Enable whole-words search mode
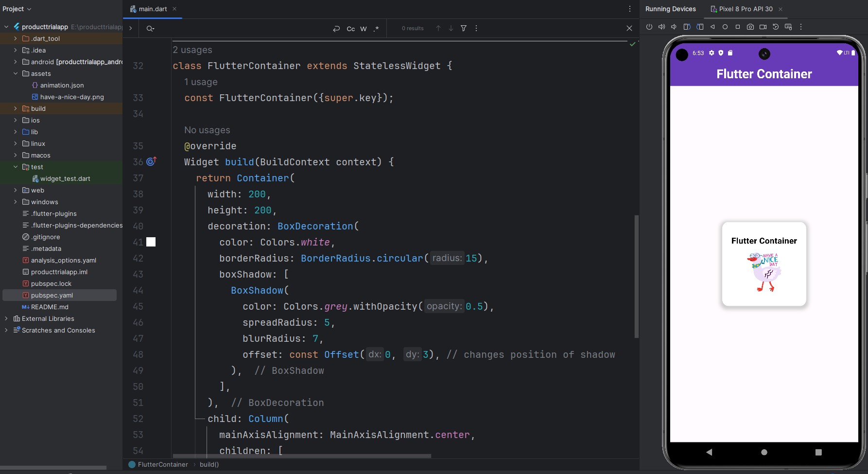The height and width of the screenshot is (474, 868). [x=363, y=29]
